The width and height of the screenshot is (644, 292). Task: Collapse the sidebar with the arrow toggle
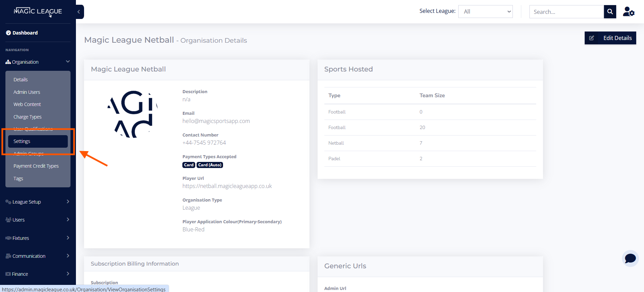(x=79, y=12)
